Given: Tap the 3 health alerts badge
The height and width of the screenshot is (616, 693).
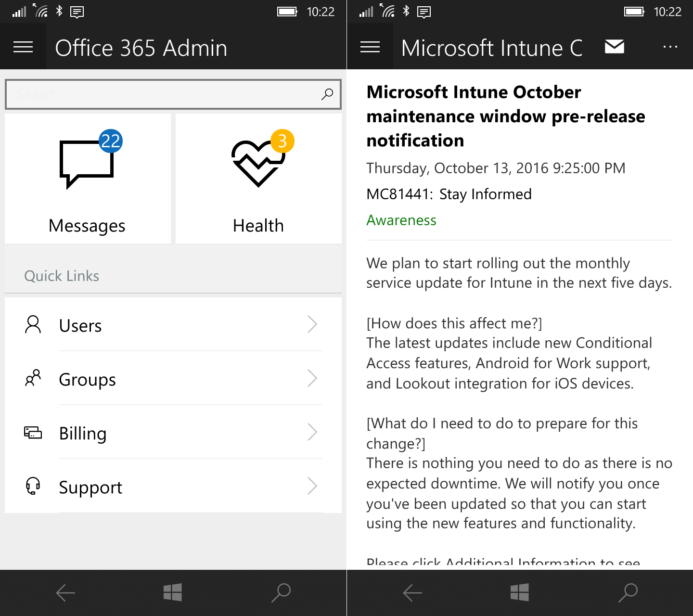Looking at the screenshot, I should (x=282, y=141).
